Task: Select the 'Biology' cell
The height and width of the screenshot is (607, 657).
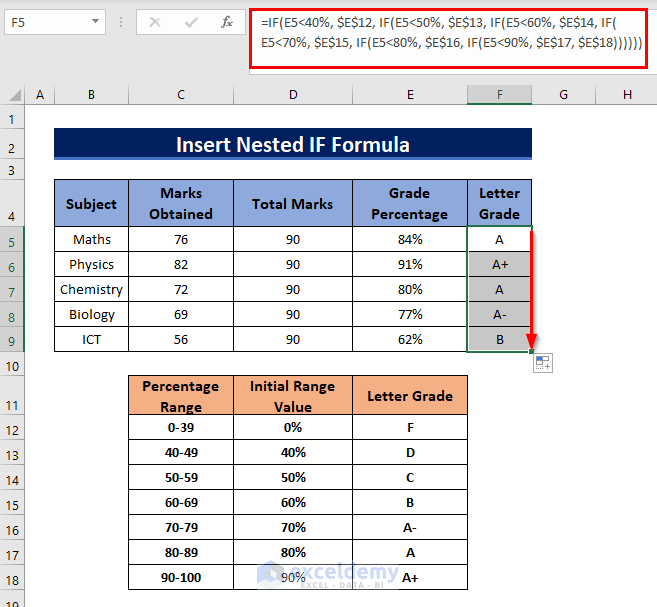Action: point(91,314)
